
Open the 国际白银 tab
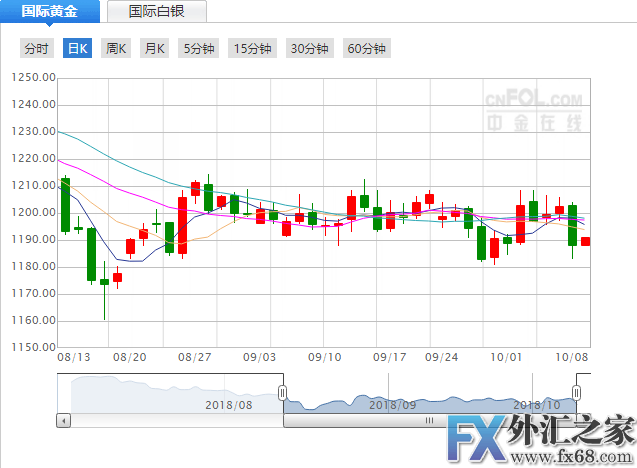(156, 12)
